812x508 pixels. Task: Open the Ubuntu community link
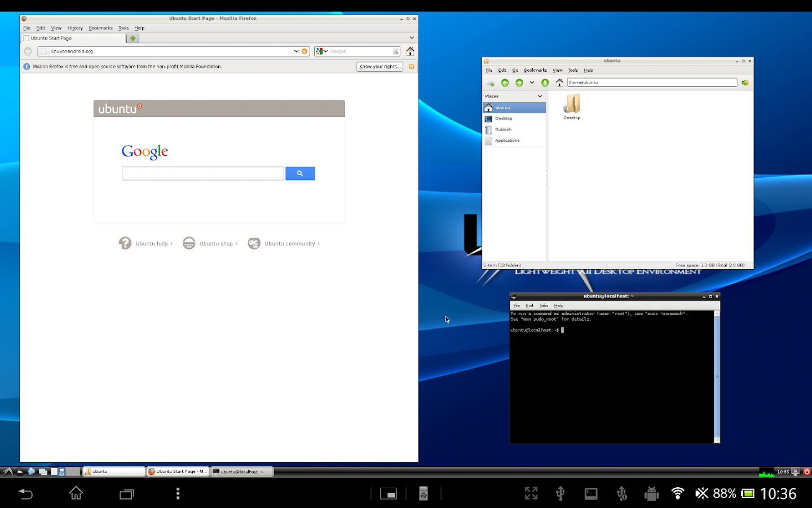click(290, 243)
